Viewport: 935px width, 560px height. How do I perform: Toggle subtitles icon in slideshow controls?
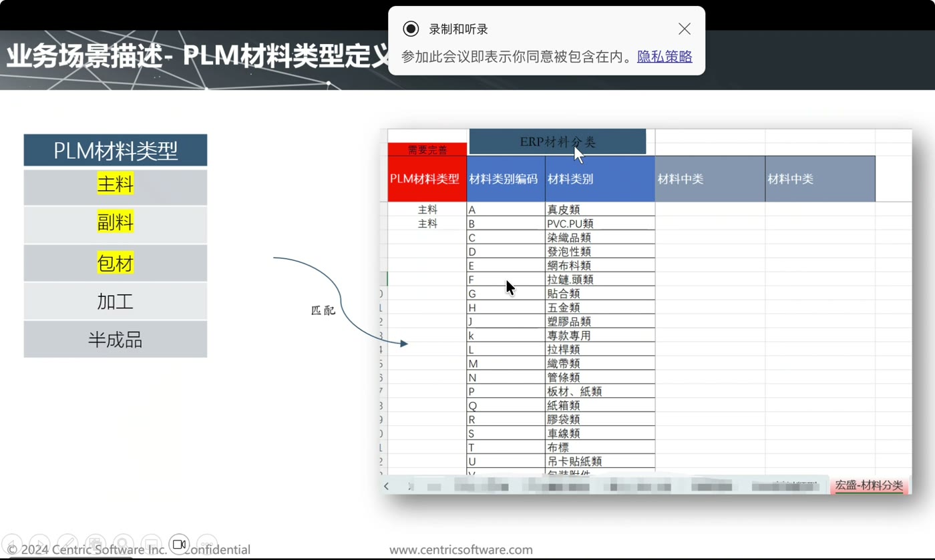click(152, 545)
